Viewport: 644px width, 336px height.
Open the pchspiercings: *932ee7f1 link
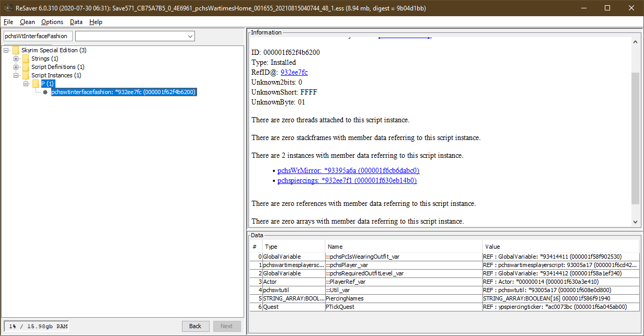(347, 181)
